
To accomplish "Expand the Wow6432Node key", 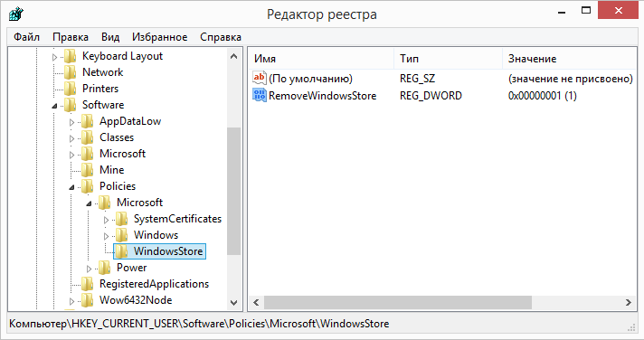I will point(71,301).
